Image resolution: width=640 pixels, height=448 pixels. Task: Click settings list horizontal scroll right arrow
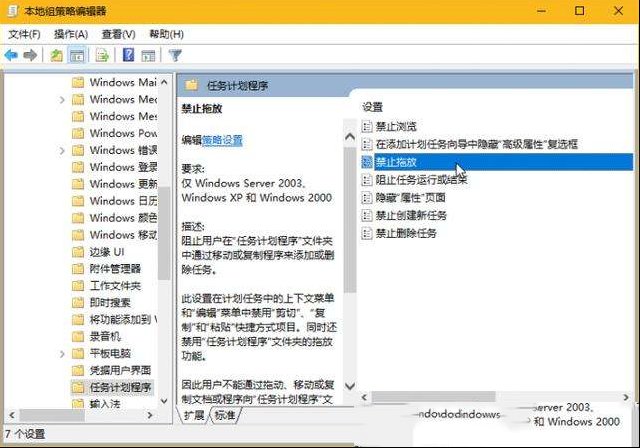pyautogui.click(x=626, y=397)
